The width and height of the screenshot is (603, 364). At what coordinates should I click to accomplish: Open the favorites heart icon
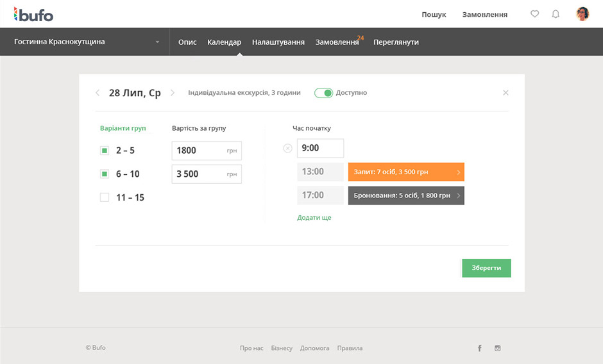pyautogui.click(x=535, y=14)
